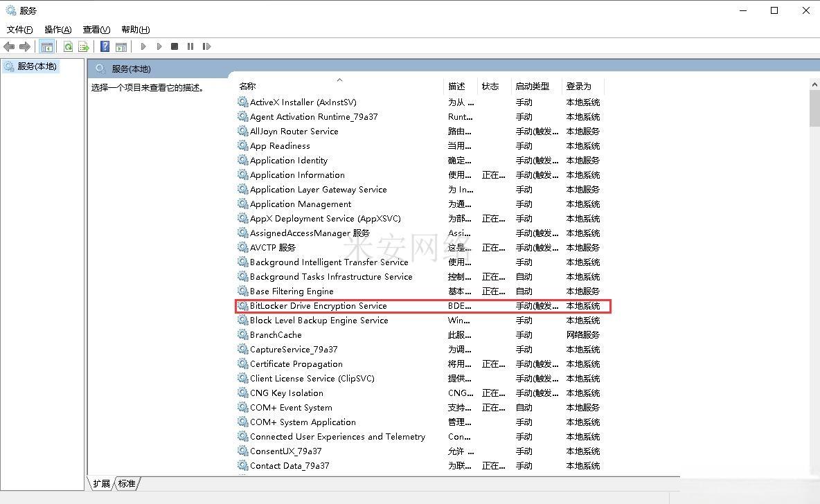The height and width of the screenshot is (504, 820).
Task: Click the Back arrow toolbar icon
Action: point(9,46)
